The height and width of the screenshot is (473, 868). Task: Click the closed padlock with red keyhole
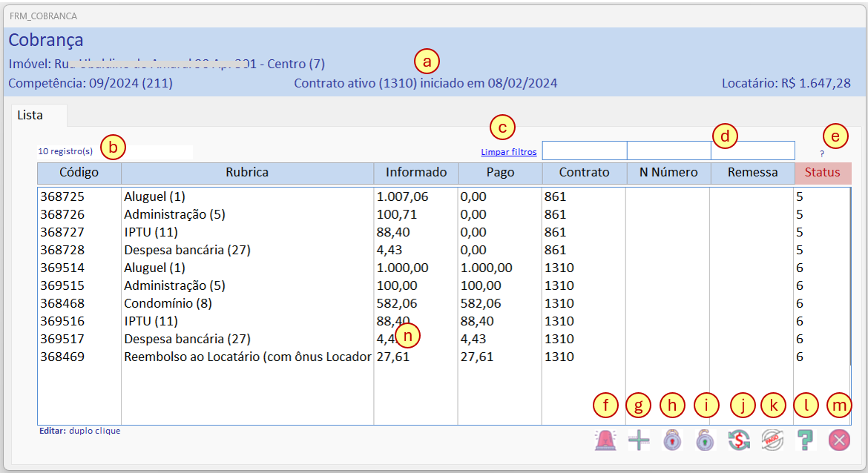pos(672,440)
